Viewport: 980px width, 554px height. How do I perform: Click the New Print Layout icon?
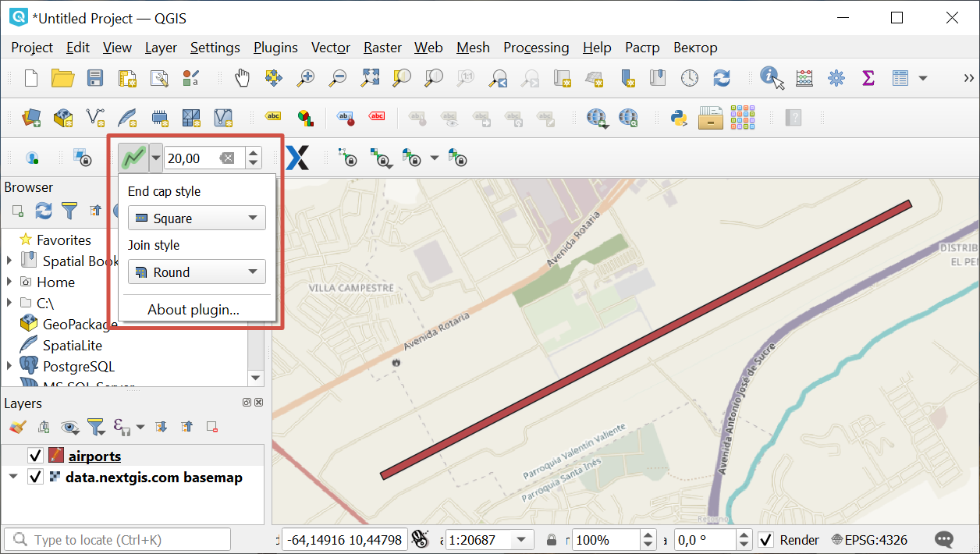tap(127, 77)
